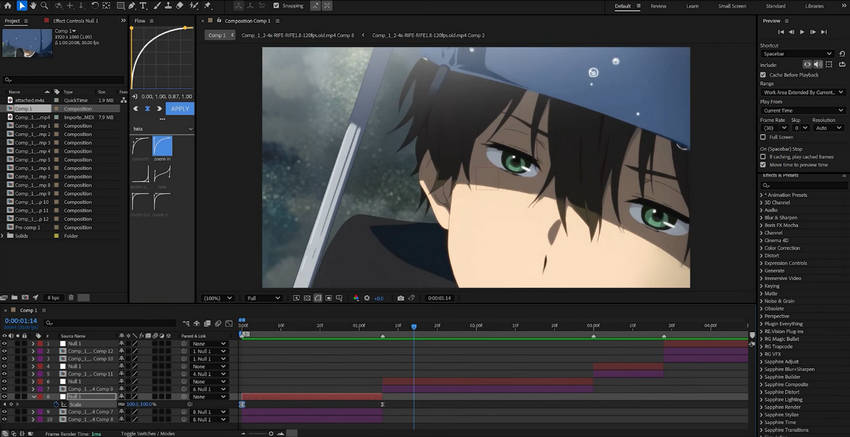850x437 pixels.
Task: Open the Range Work Area dropdown
Action: [803, 93]
